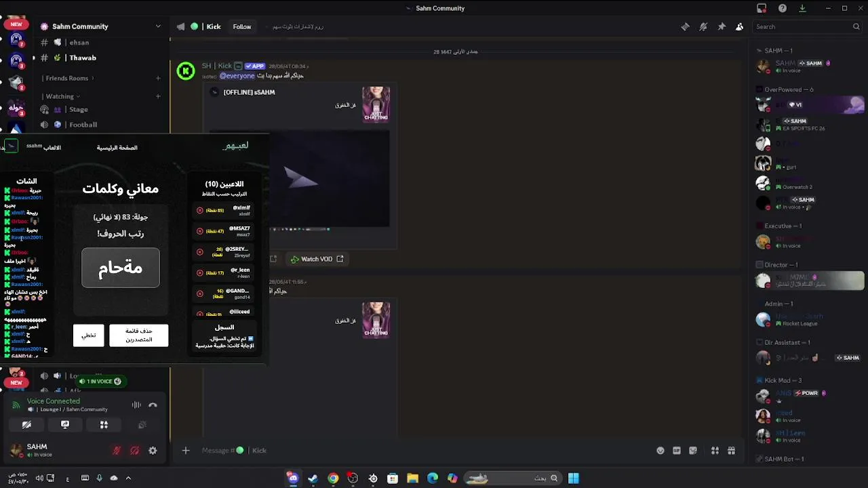Click the SAHM user panel avatar
The width and height of the screenshot is (868, 488).
click(x=16, y=451)
